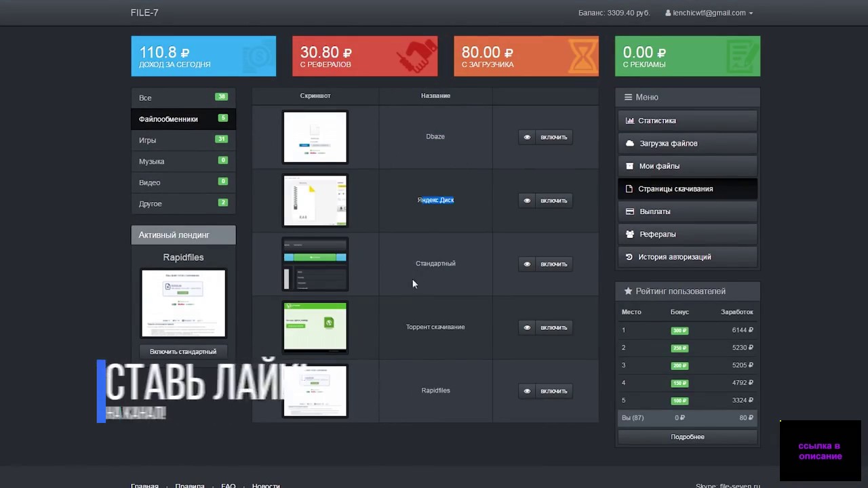Click the archive icon beside Мои файлы
The image size is (868, 488).
tap(629, 166)
